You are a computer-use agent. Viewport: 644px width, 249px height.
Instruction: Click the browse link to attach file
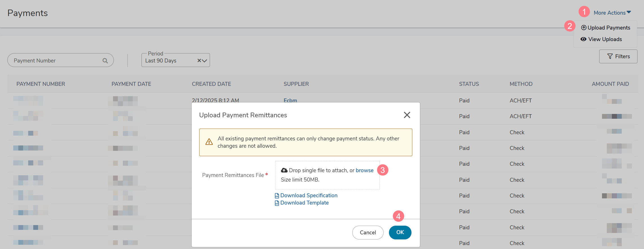[364, 170]
